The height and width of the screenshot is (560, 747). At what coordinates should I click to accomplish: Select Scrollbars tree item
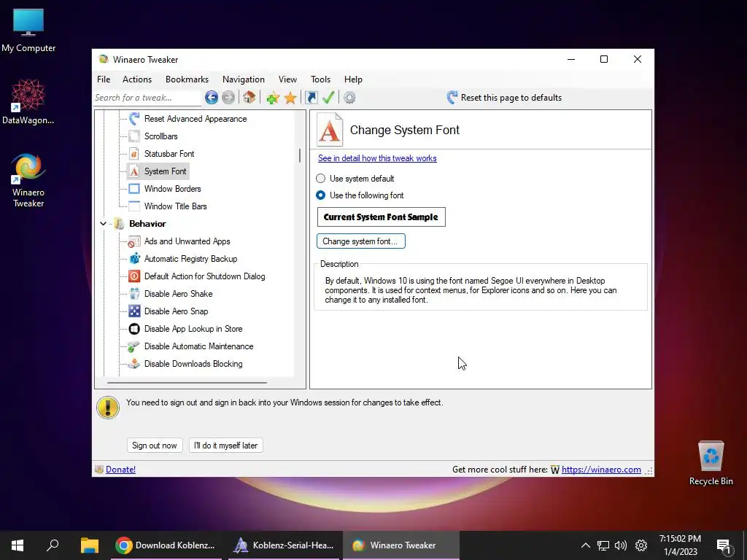[161, 136]
